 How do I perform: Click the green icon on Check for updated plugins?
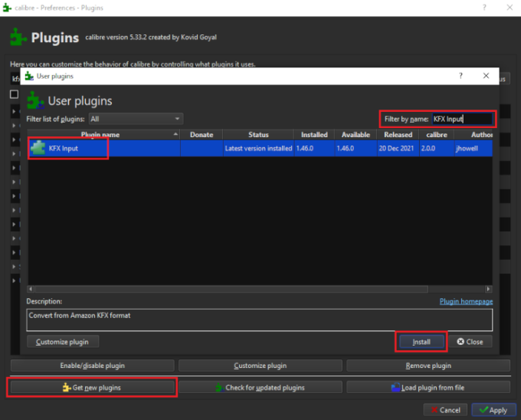[x=219, y=388]
